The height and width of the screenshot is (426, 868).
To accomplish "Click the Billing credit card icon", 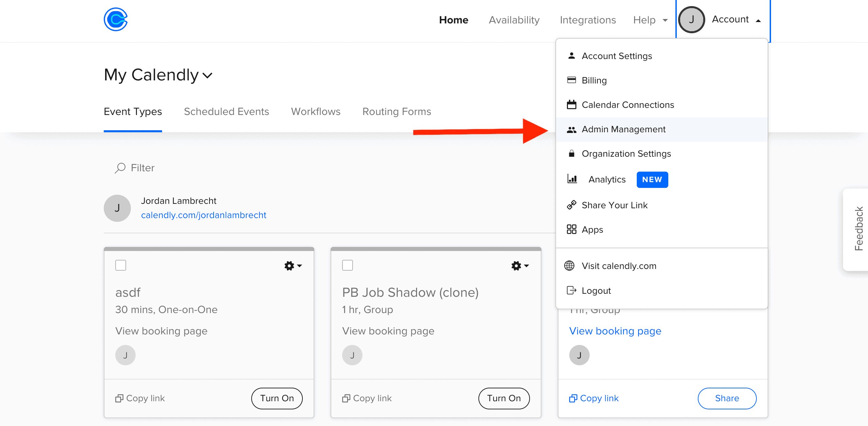I will [572, 80].
